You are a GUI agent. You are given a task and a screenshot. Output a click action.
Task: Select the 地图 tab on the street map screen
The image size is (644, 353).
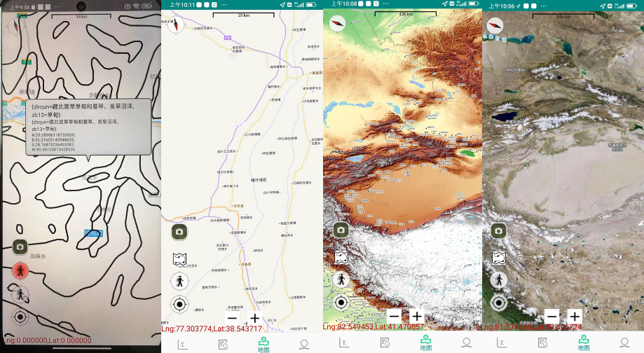(x=263, y=343)
